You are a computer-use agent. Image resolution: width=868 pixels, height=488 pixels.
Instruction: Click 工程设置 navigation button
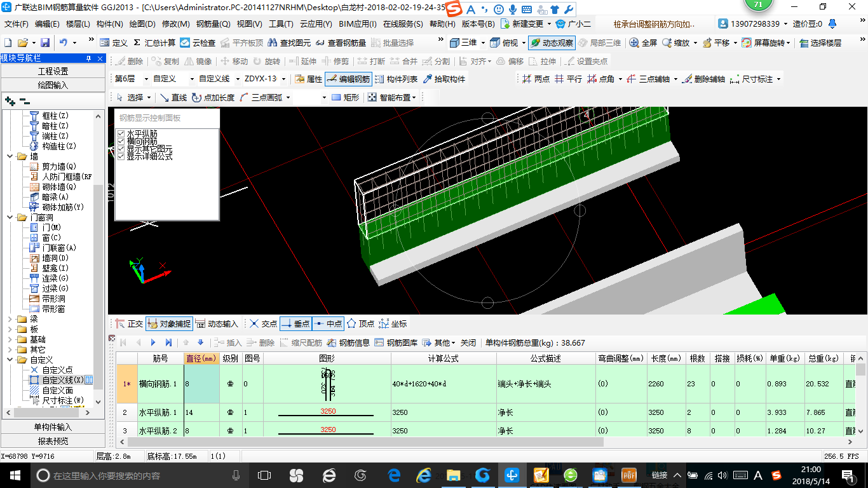click(53, 71)
